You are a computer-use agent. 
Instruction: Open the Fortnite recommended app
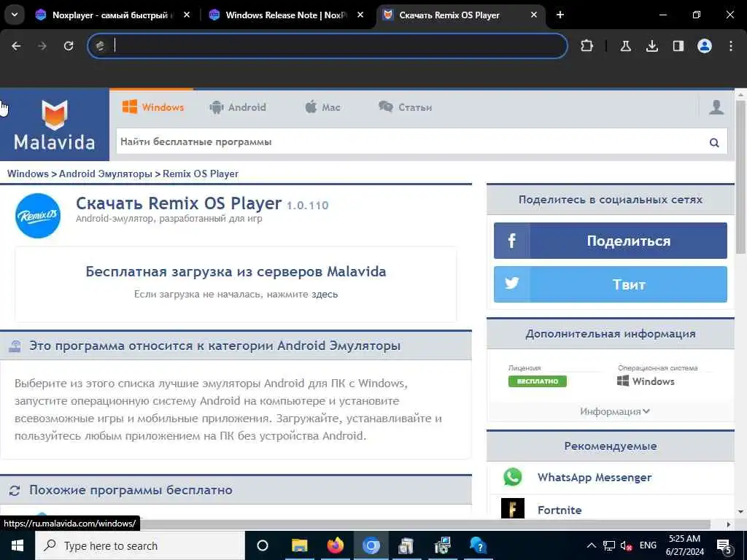pos(560,510)
